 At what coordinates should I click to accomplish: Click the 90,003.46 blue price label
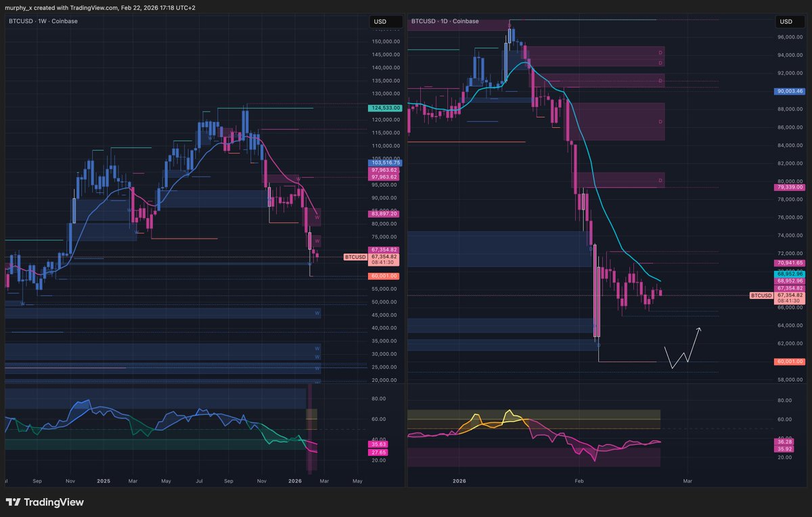790,91
